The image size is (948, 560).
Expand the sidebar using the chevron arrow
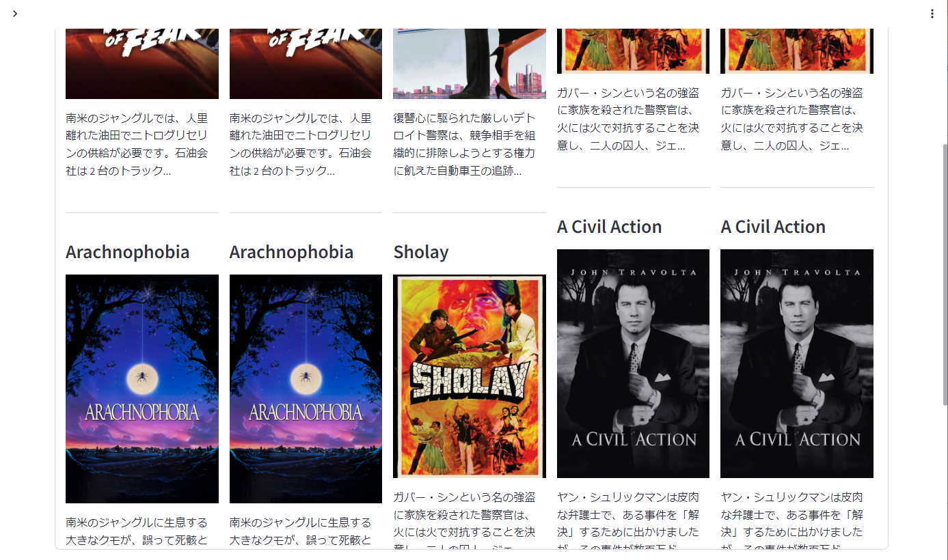15,14
